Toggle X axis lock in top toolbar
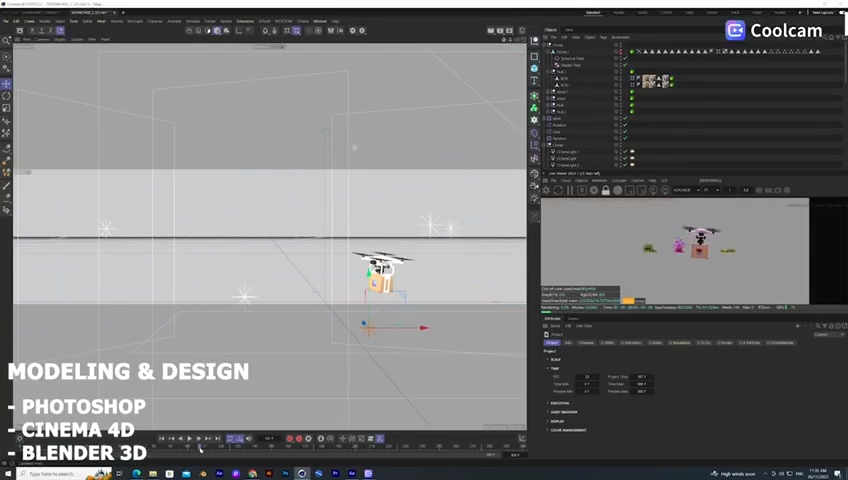 (x=32, y=31)
